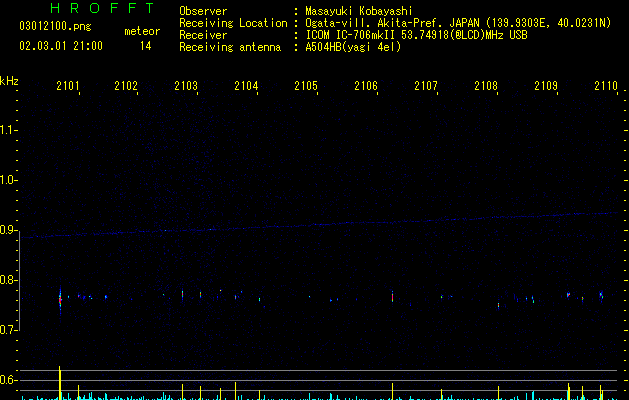Click the meteor echo at 2108
The image size is (629, 400).
pos(499,305)
